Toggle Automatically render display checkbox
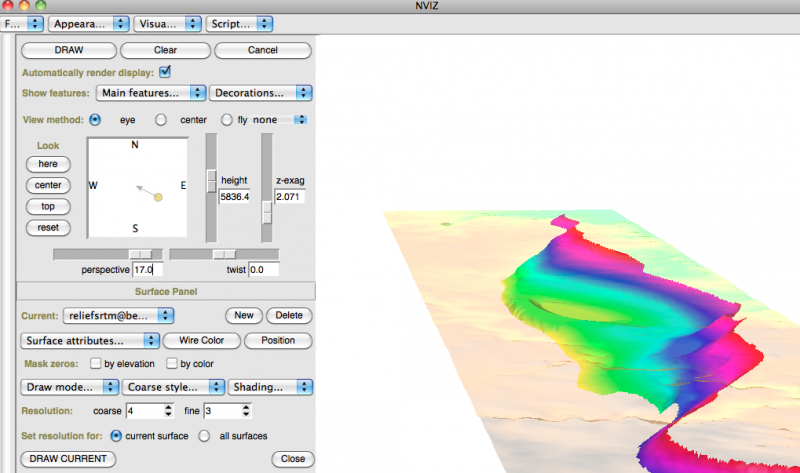The width and height of the screenshot is (800, 473). [x=165, y=71]
